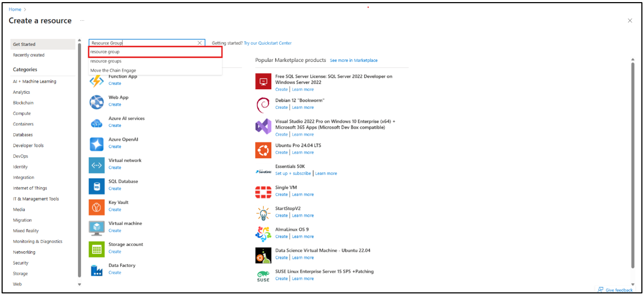Click the Azure OpenAI icon
The width and height of the screenshot is (644, 295).
(97, 143)
